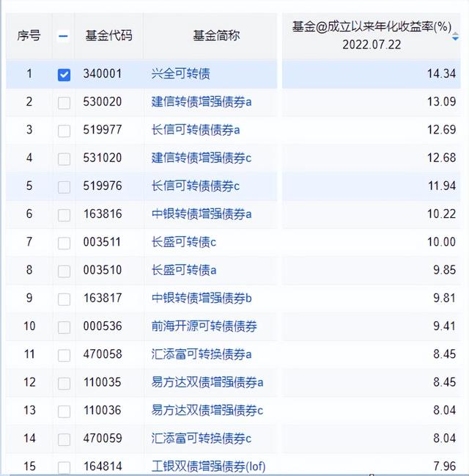This screenshot has width=469, height=476.
Task: Select fund code 470058
Action: 103,354
